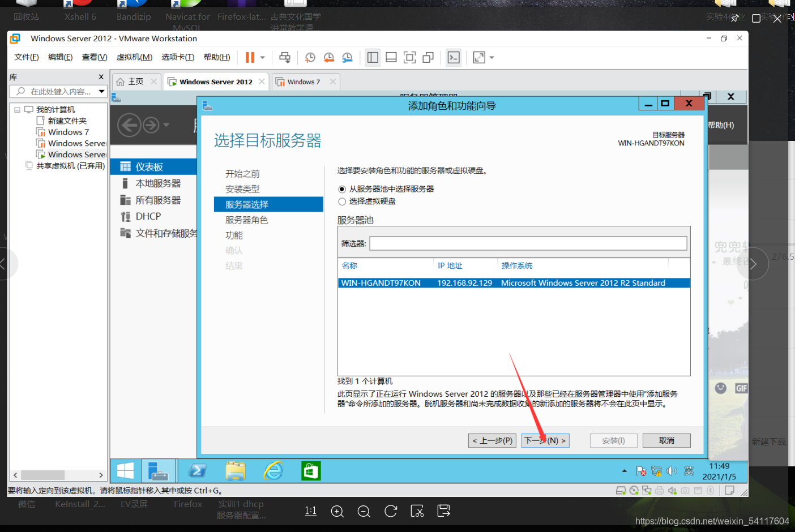The image size is (795, 532).
Task: Open the 编辑(E) menu
Action: (61, 57)
